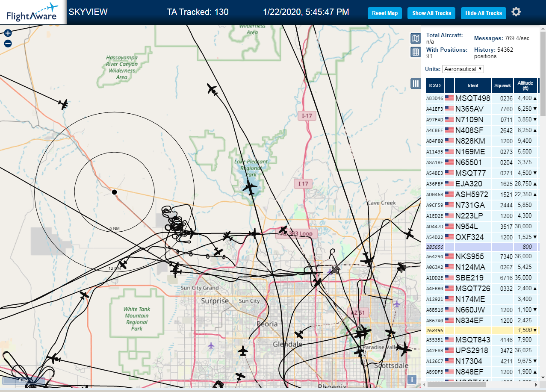
Task: Select the MSQT726 row
Action: pos(482,288)
